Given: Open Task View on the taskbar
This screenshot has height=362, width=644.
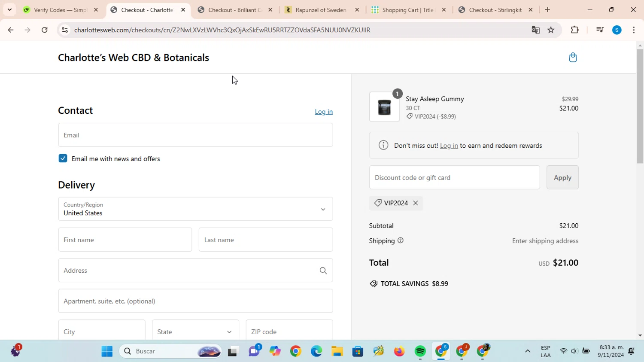Looking at the screenshot, I should pos(233,351).
